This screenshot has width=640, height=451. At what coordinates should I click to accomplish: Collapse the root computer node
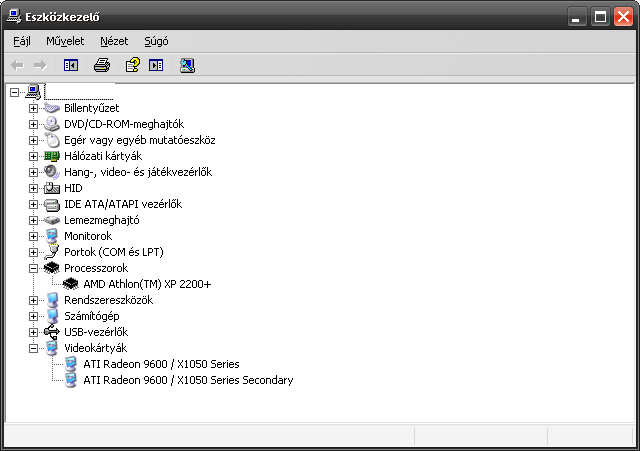[14, 92]
